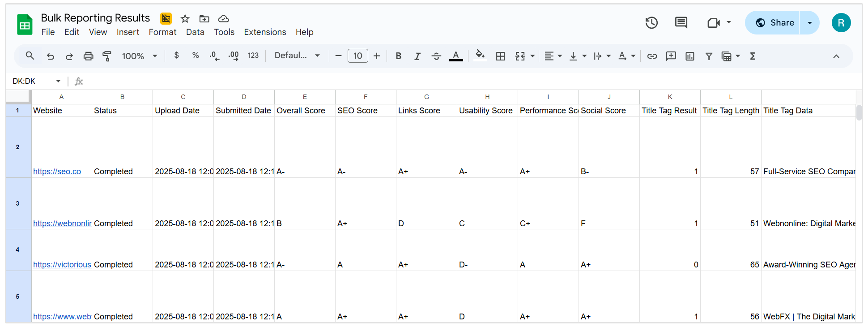This screenshot has height=327, width=868.
Task: Open the Default font dropdown
Action: point(298,56)
